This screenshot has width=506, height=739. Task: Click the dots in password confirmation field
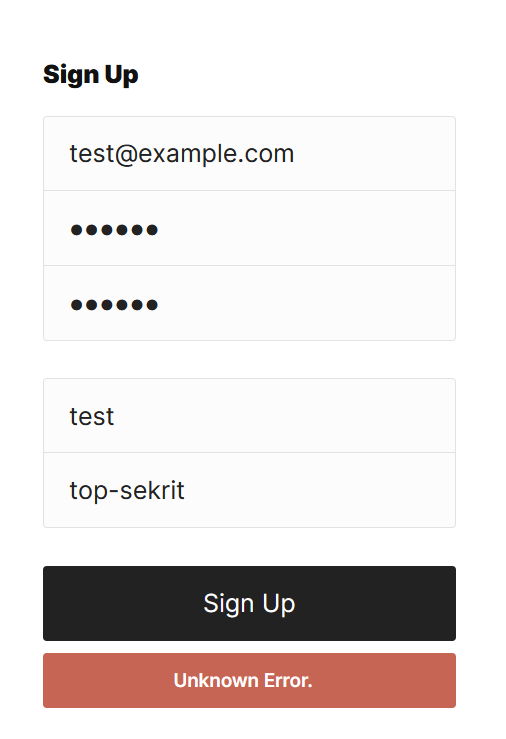coord(114,305)
